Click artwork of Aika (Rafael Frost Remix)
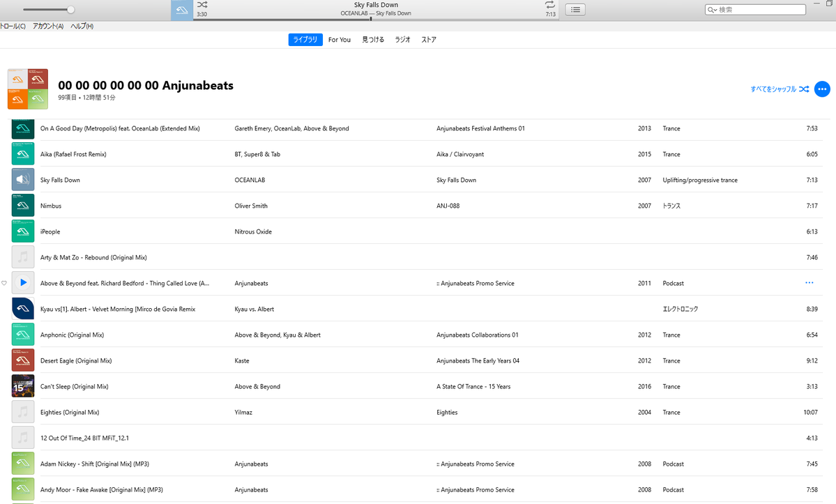The height and width of the screenshot is (504, 836). point(23,154)
